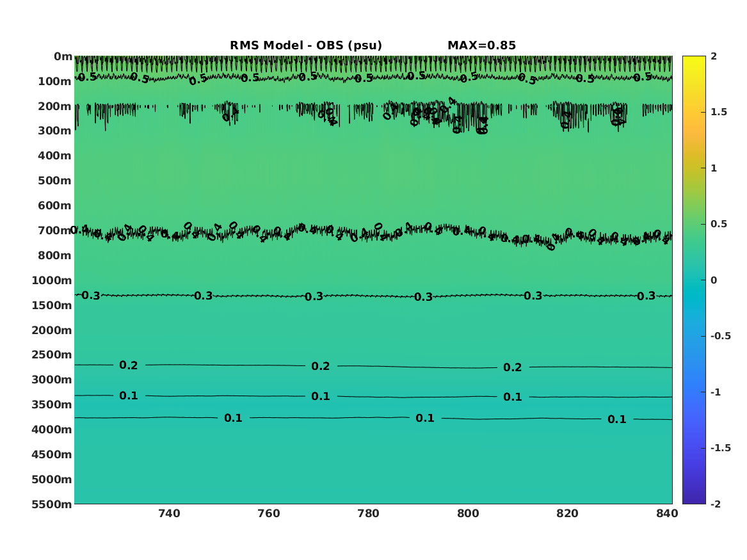
Task: Click the '3500m' depth tick label
Action: pyautogui.click(x=52, y=404)
